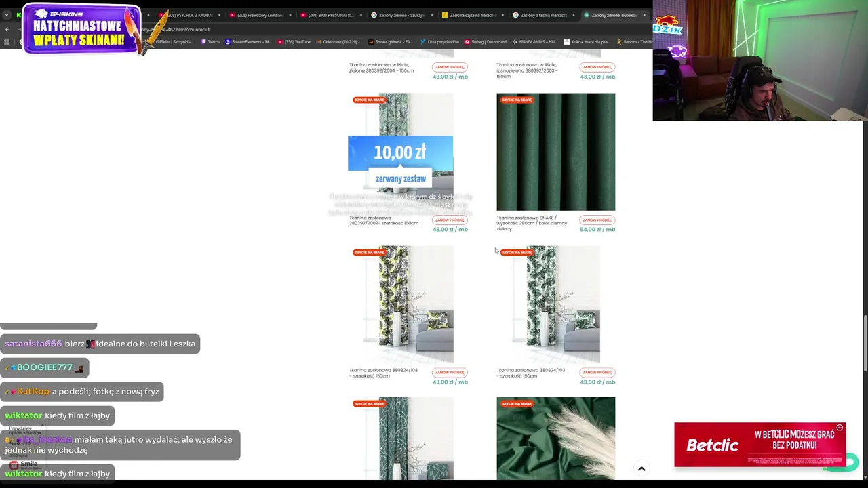Click SZYCIE NA MIARĘ badge on SNAKE fabric

tap(517, 100)
